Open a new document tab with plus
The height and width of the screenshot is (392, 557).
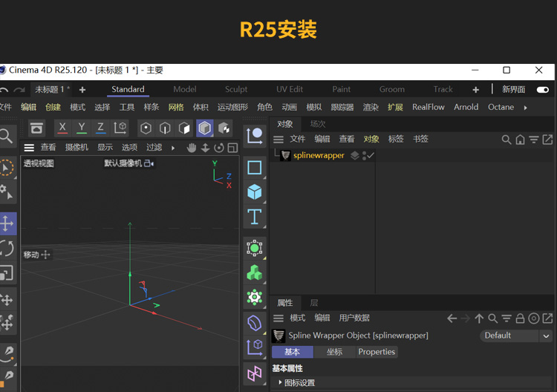pos(82,90)
